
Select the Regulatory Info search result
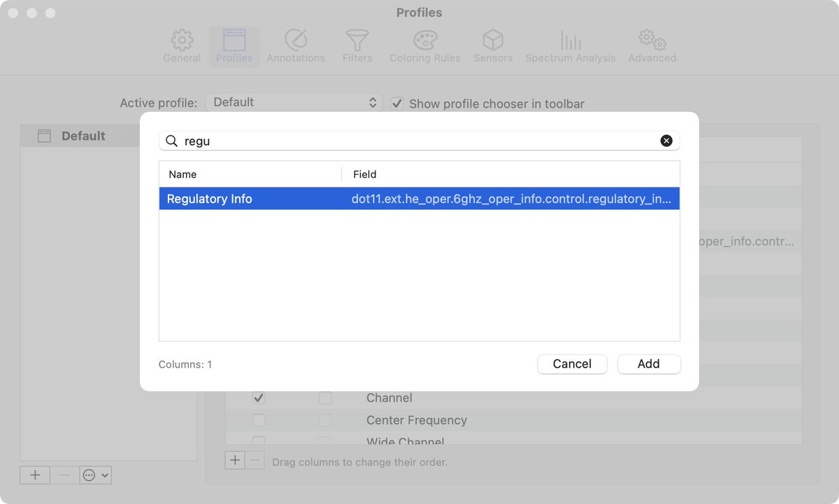419,199
